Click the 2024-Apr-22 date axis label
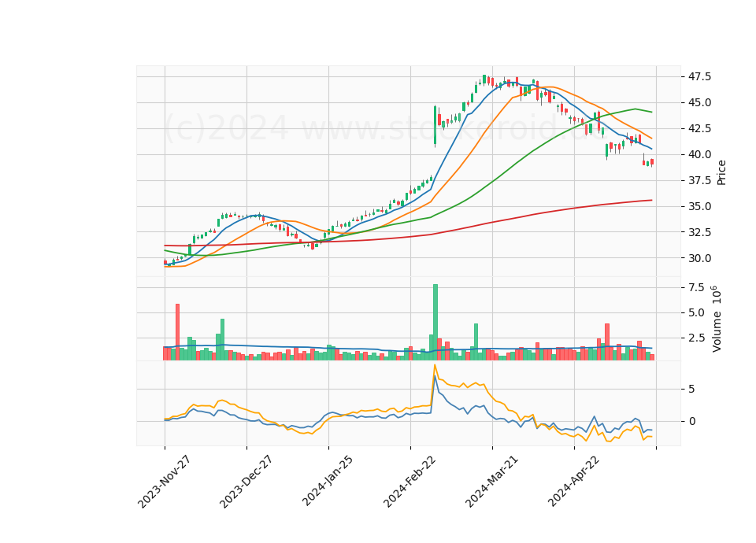This screenshot has height=543, width=756. pyautogui.click(x=574, y=481)
